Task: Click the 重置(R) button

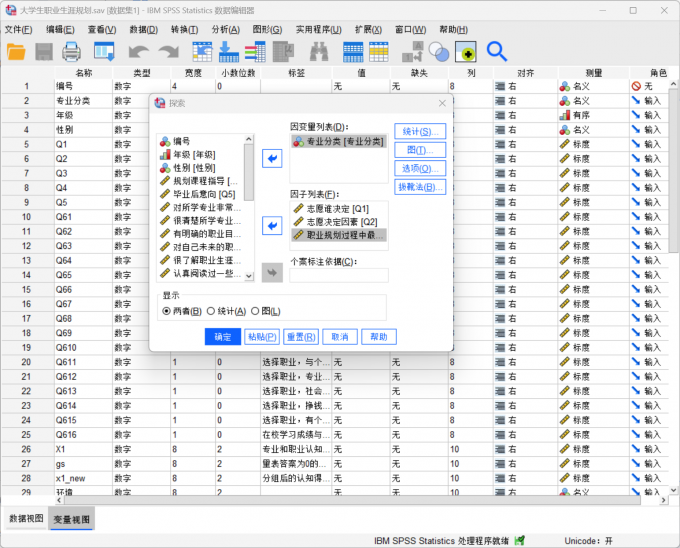Action: coord(301,337)
